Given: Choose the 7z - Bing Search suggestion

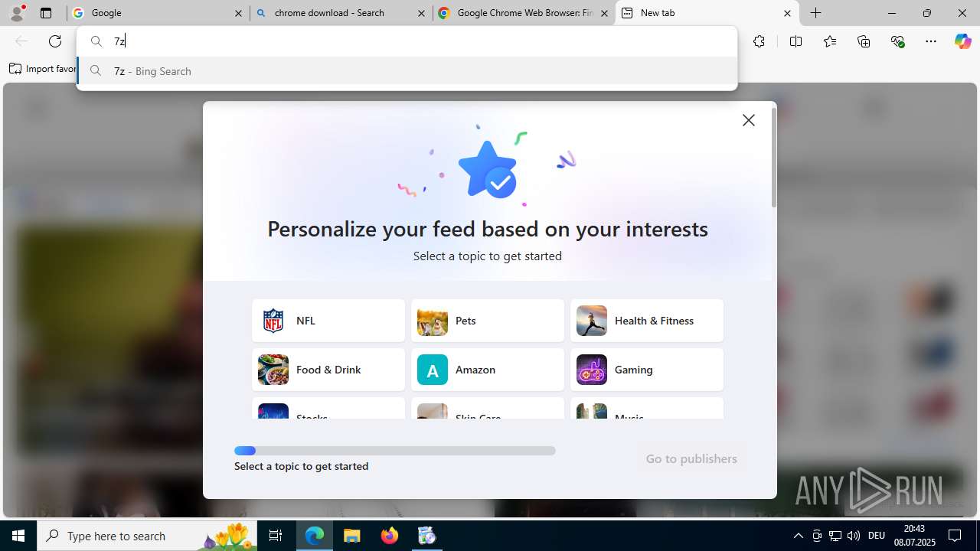Looking at the screenshot, I should (x=407, y=70).
